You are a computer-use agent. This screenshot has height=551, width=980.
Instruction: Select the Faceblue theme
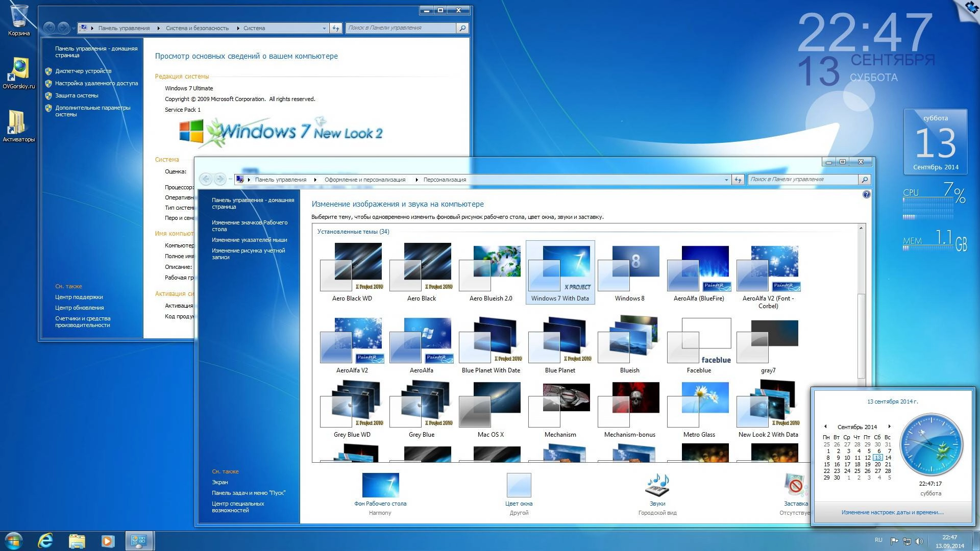click(699, 345)
